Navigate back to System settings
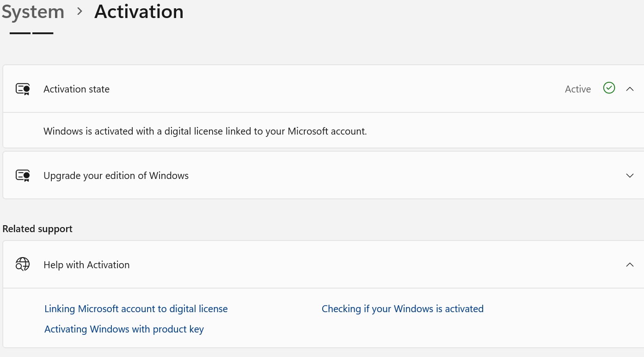This screenshot has height=357, width=644. tap(32, 12)
